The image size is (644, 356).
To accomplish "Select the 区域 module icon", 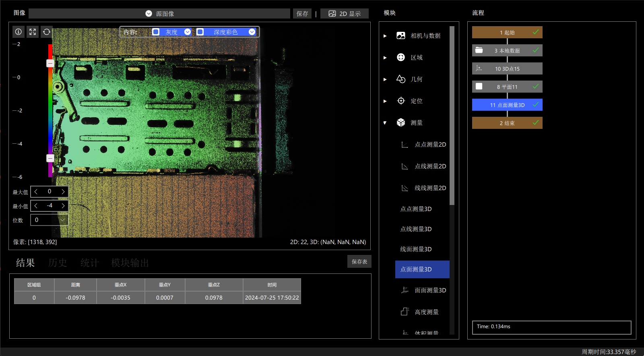I will point(401,57).
